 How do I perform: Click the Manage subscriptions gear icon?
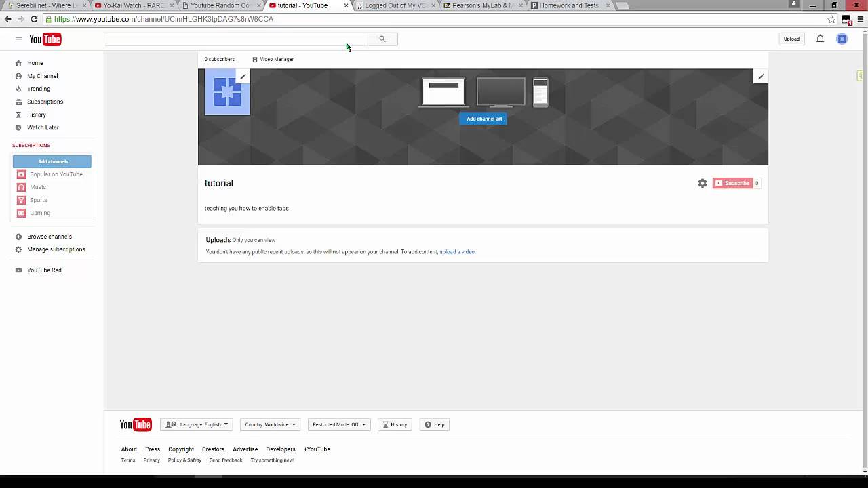pos(18,249)
